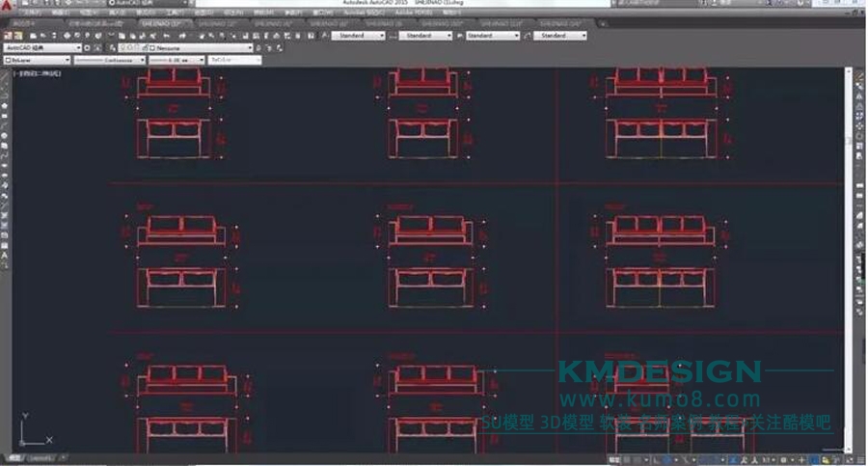Switch to the Layout1 tab
Image resolution: width=868 pixels, height=466 pixels.
click(41, 457)
